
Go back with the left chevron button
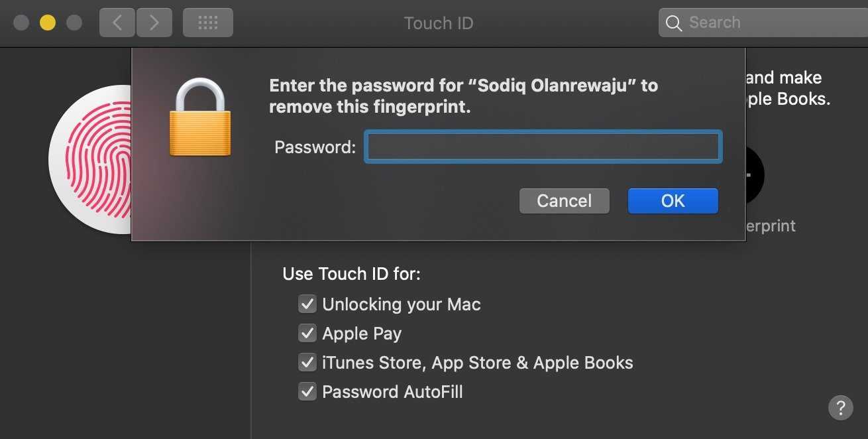pos(117,23)
